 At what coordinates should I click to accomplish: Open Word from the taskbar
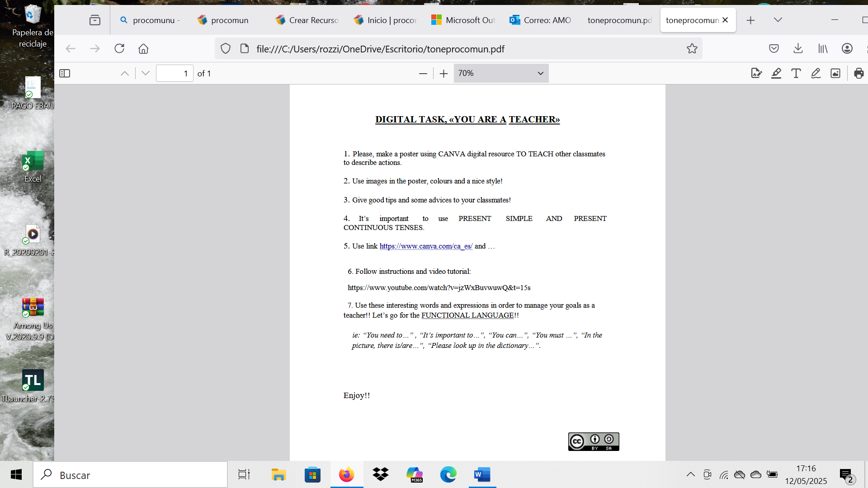pos(482,474)
